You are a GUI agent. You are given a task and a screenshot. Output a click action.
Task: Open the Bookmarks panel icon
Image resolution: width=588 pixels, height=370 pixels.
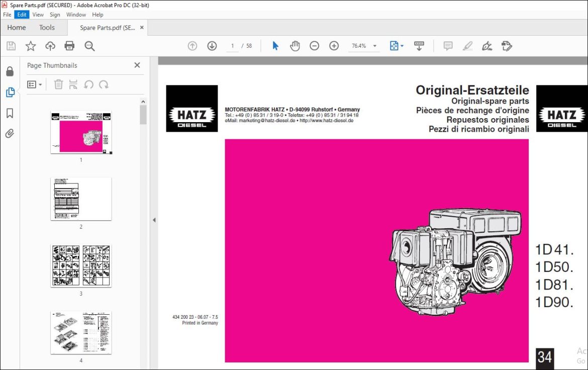tap(10, 113)
